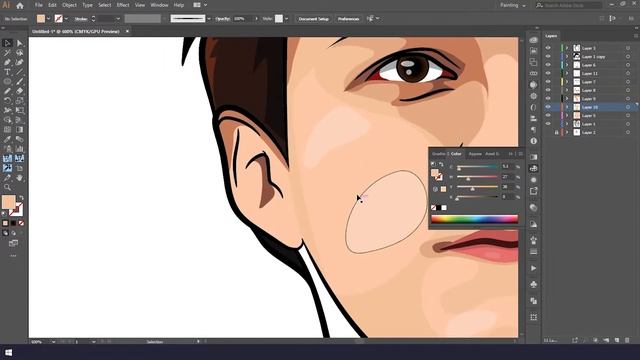Open the Window menu
640x360 pixels.
[x=159, y=5]
